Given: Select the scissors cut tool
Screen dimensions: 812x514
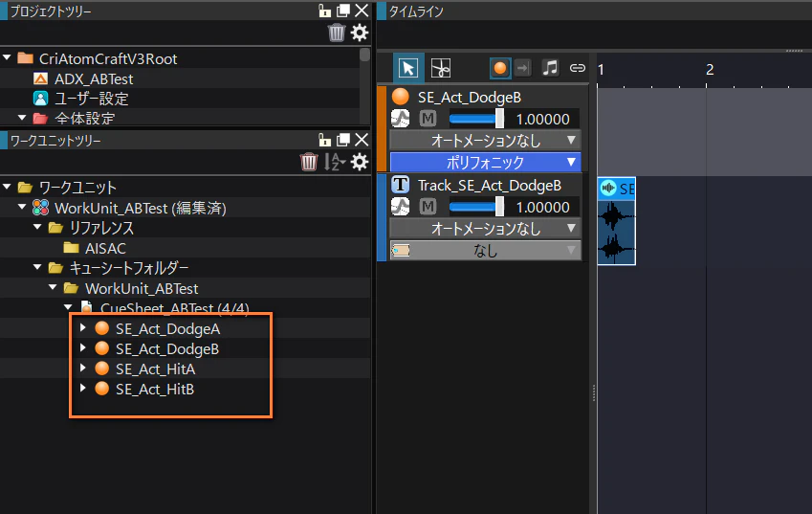Looking at the screenshot, I should point(441,68).
